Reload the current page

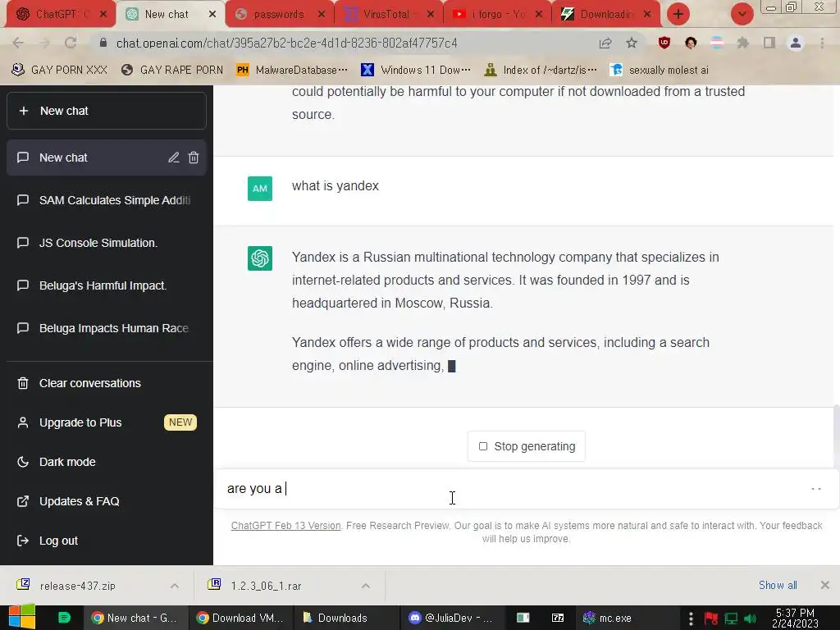[x=71, y=43]
